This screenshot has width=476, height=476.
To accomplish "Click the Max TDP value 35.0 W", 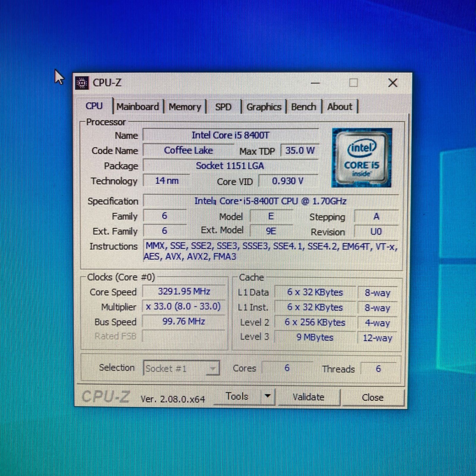I will tap(300, 151).
